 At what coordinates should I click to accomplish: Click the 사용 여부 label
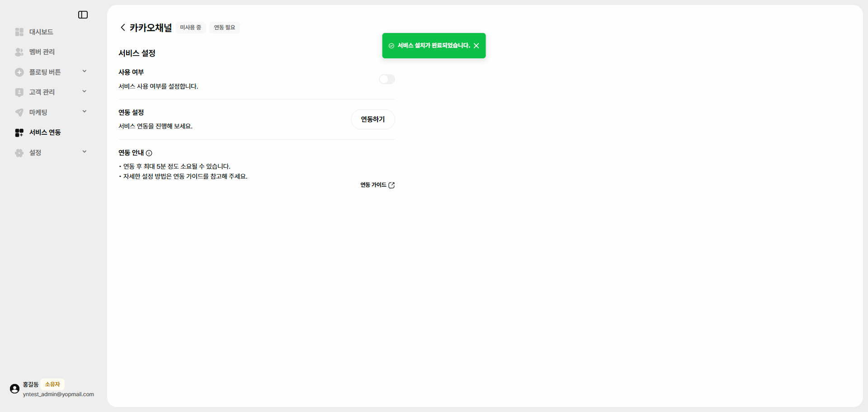[131, 72]
